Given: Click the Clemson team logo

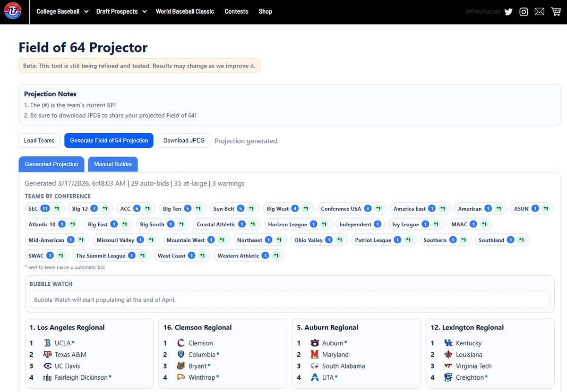Looking at the screenshot, I should coord(181,343).
